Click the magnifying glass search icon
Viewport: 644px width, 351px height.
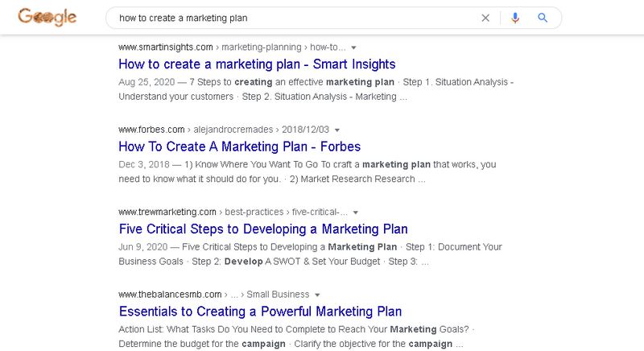[x=543, y=18]
